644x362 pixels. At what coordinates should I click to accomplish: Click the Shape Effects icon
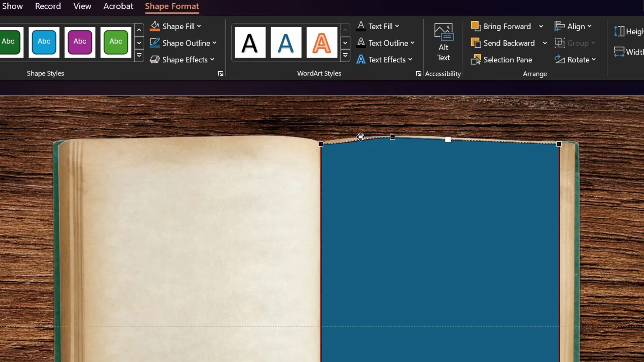pos(155,60)
